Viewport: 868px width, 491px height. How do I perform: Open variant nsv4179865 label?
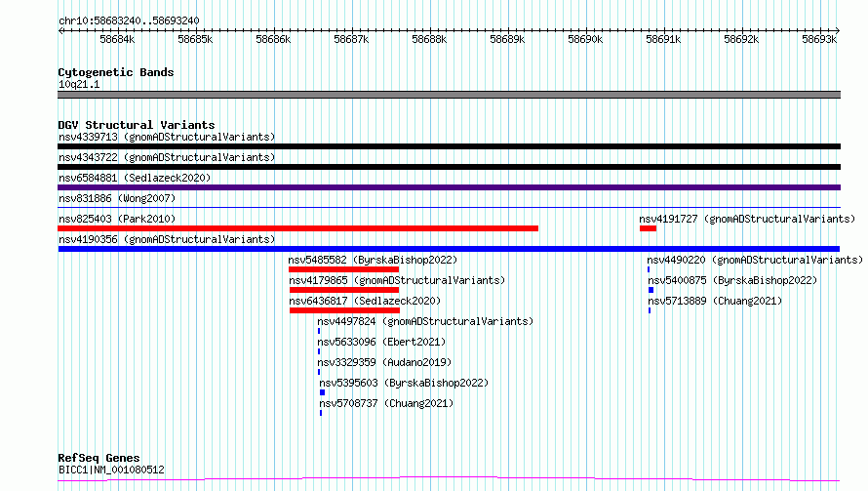pyautogui.click(x=397, y=280)
